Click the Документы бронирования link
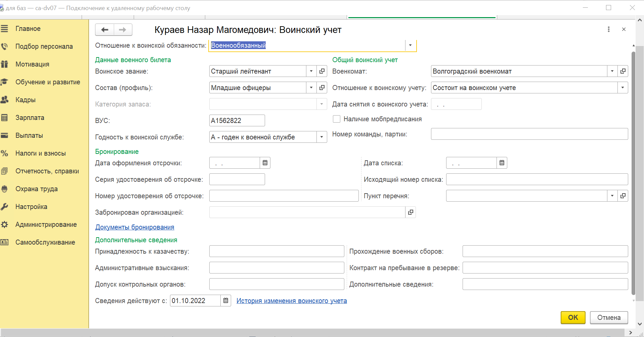This screenshot has width=644, height=337. (134, 227)
